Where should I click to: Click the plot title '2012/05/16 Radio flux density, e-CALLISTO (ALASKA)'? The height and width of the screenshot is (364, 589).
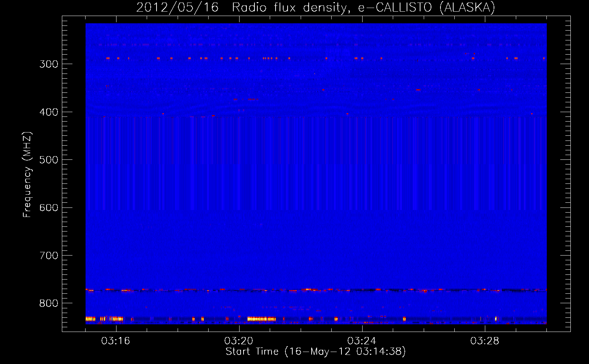(x=316, y=7)
